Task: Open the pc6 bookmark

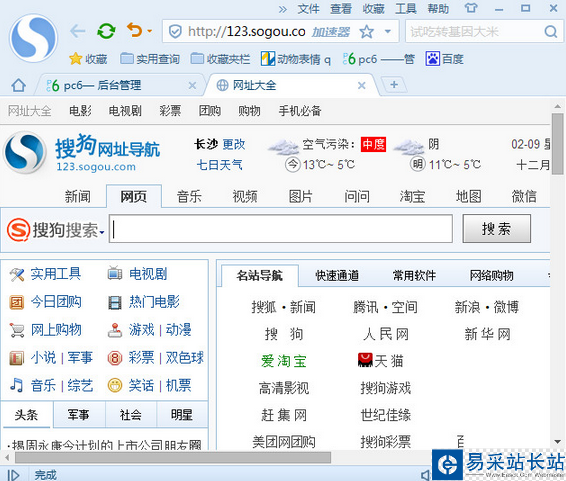Action: point(378,59)
